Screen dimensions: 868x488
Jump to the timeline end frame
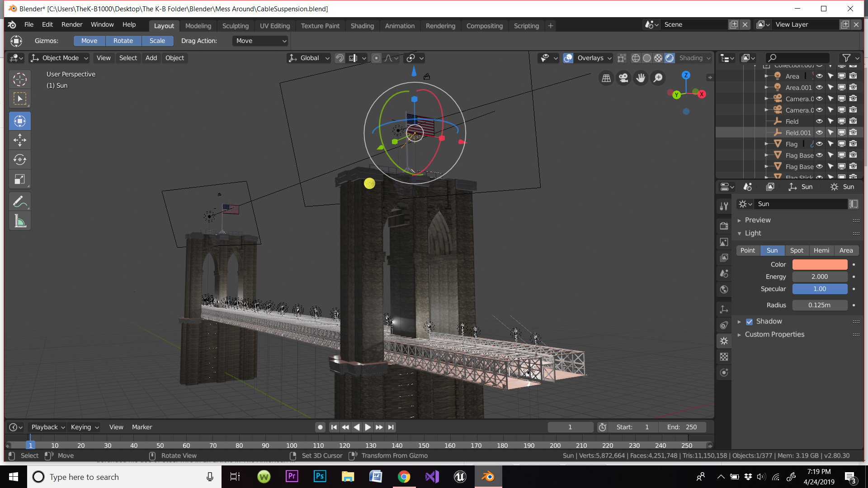coord(391,427)
